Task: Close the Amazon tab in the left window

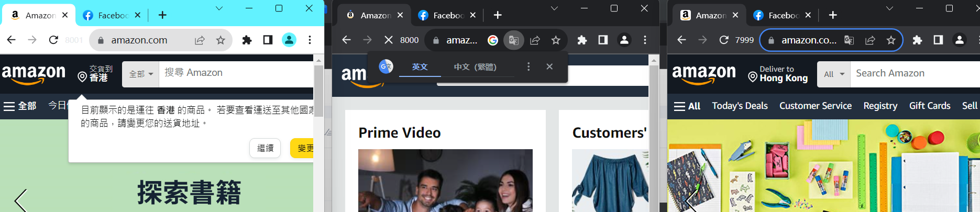Action: pyautogui.click(x=65, y=15)
